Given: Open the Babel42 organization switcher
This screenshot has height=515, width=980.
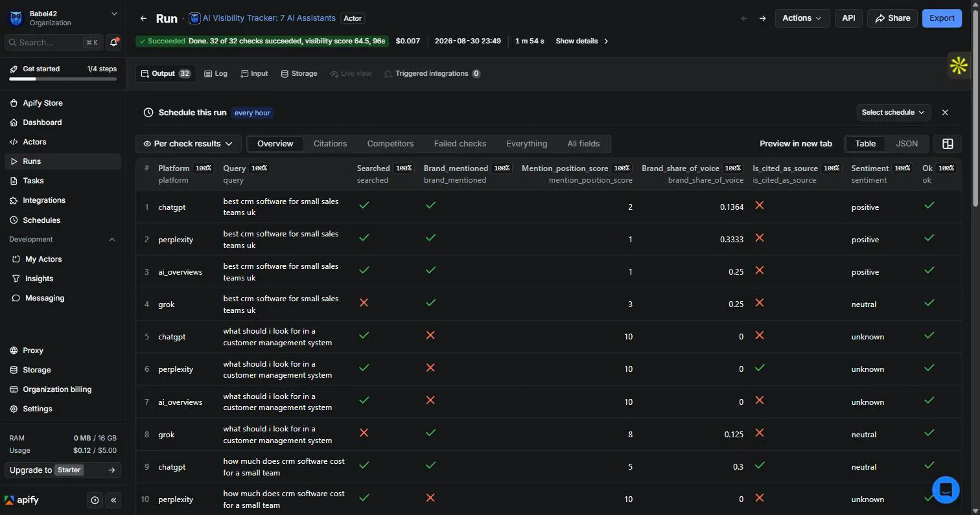Looking at the screenshot, I should [x=63, y=18].
